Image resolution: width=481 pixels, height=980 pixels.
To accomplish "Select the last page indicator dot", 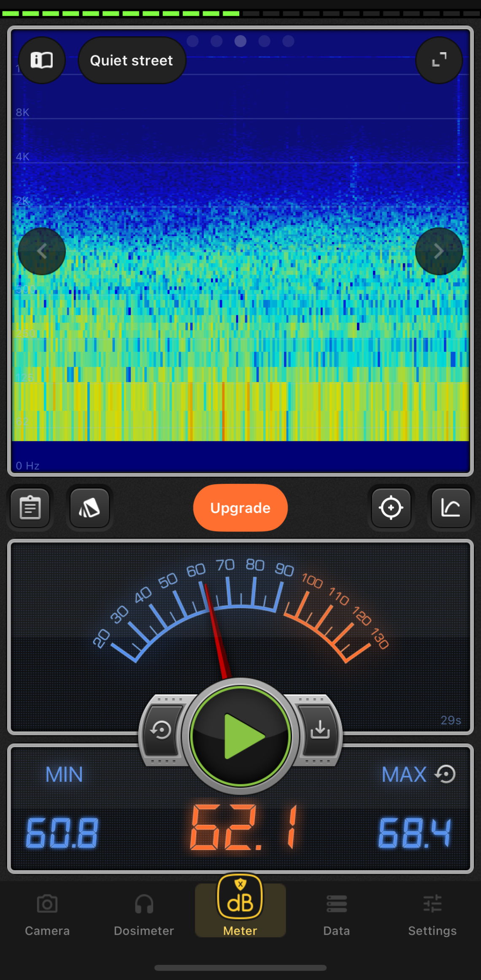I will click(289, 41).
